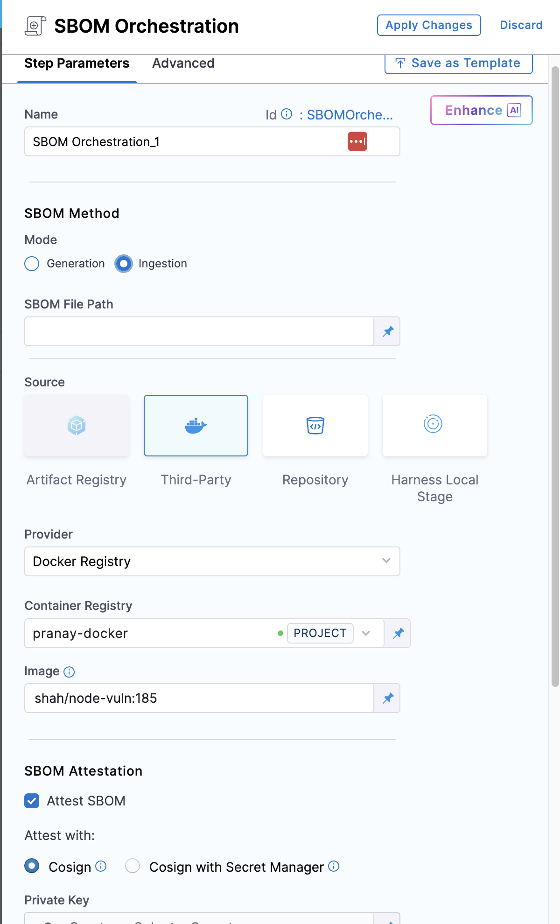The height and width of the screenshot is (924, 560).
Task: Click the info icon next to Cosign
Action: [x=101, y=867]
